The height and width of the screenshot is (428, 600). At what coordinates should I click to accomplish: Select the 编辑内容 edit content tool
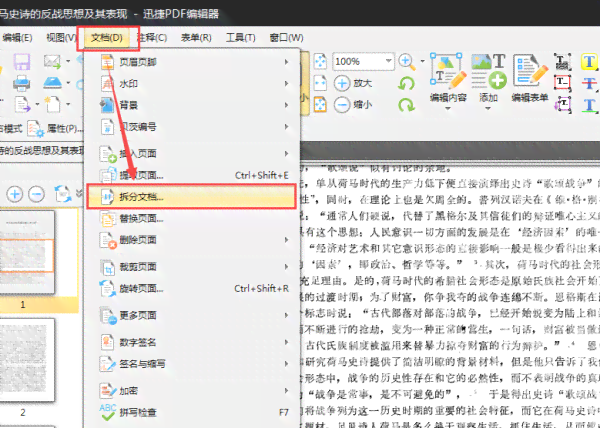[x=448, y=78]
